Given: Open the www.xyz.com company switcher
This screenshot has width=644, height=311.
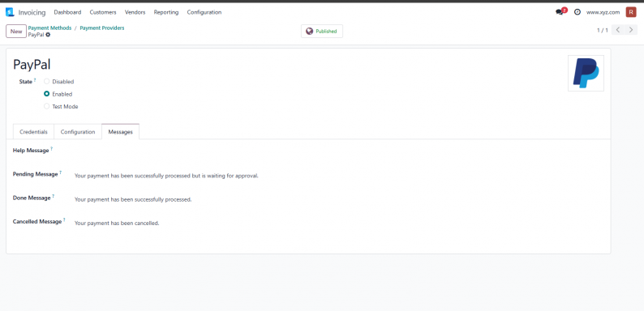Looking at the screenshot, I should point(603,12).
